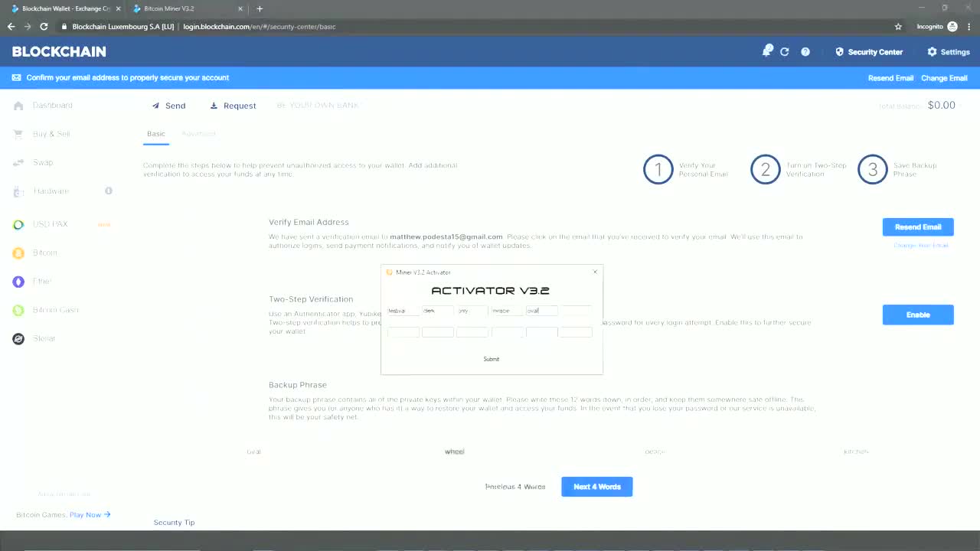980x551 pixels.
Task: Select the Bitcoin Cash coin icon
Action: point(18,310)
